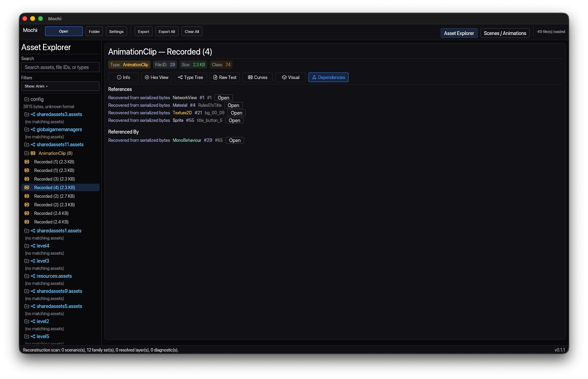The width and height of the screenshot is (588, 379).
Task: Open the Texture2D bg_00_09 reference
Action: (237, 113)
